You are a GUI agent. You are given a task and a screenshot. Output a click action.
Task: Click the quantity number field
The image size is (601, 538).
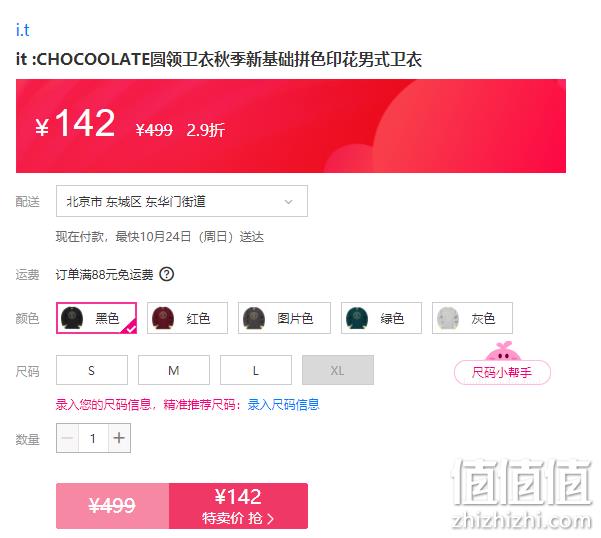[93, 438]
